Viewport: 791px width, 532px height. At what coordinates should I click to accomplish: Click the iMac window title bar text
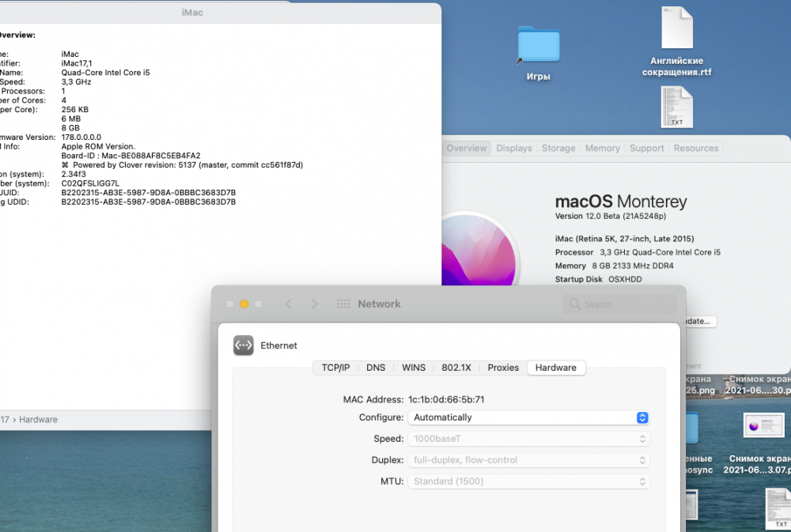pos(192,13)
